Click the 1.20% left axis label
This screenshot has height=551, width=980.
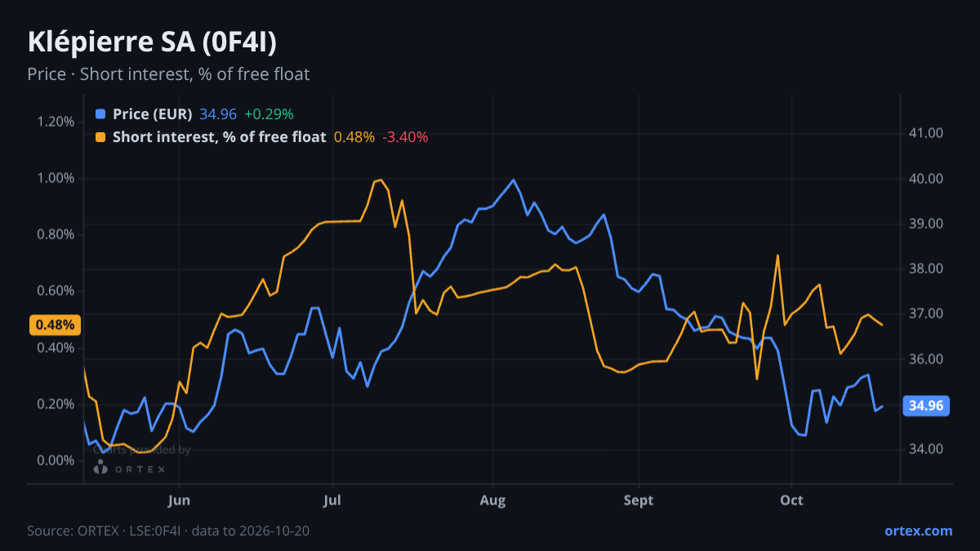click(56, 122)
